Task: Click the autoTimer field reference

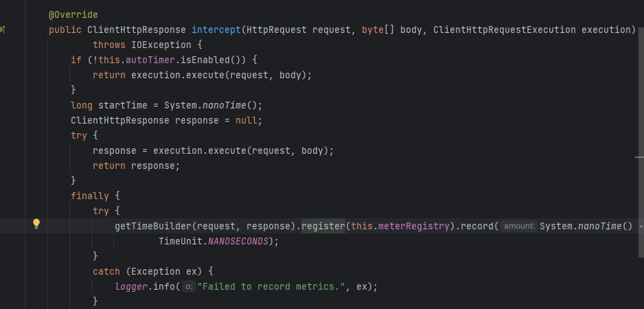Action: tap(150, 60)
